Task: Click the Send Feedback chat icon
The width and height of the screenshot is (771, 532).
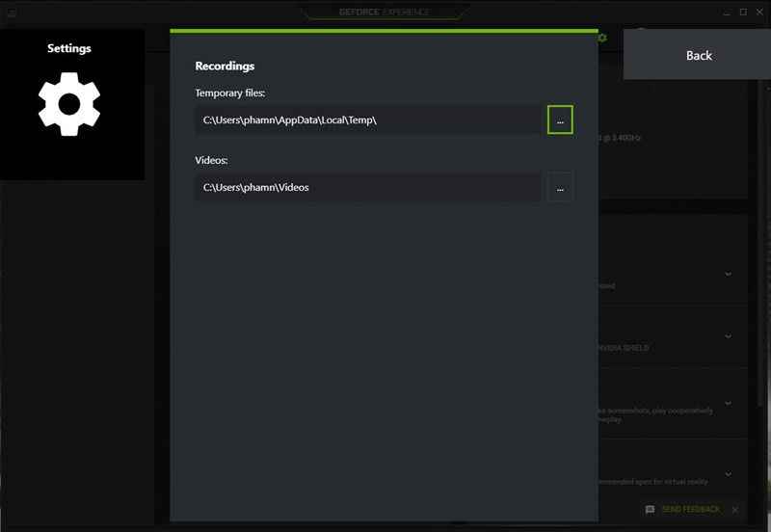Action: tap(650, 510)
